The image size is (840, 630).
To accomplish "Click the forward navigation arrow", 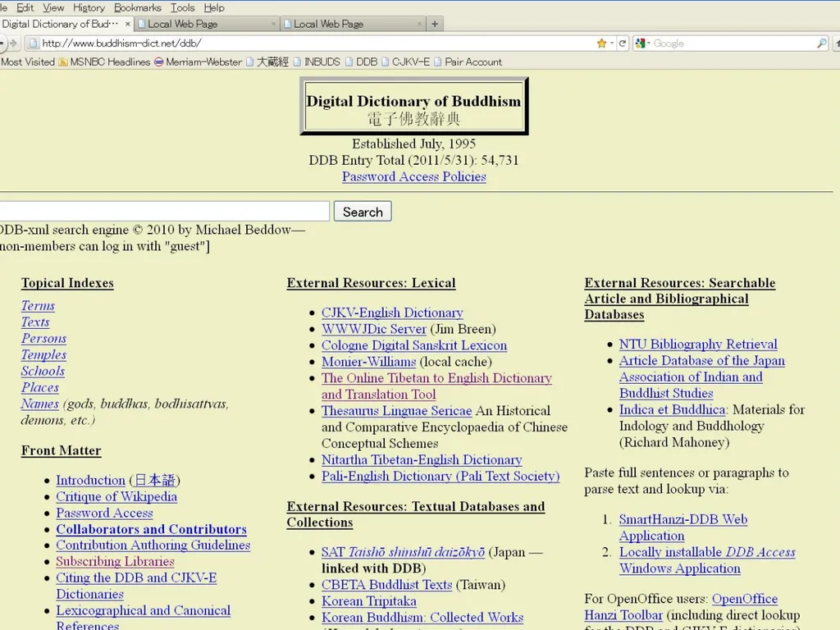I will [13, 43].
